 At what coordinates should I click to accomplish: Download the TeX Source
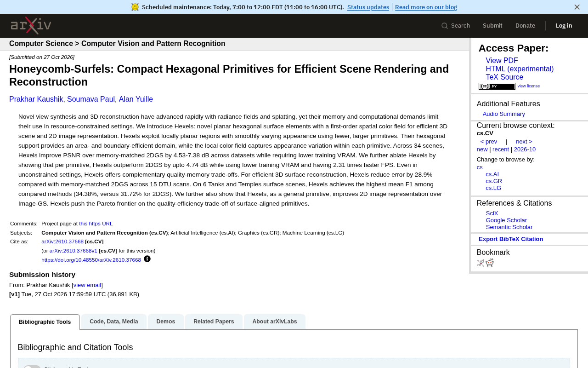[504, 77]
